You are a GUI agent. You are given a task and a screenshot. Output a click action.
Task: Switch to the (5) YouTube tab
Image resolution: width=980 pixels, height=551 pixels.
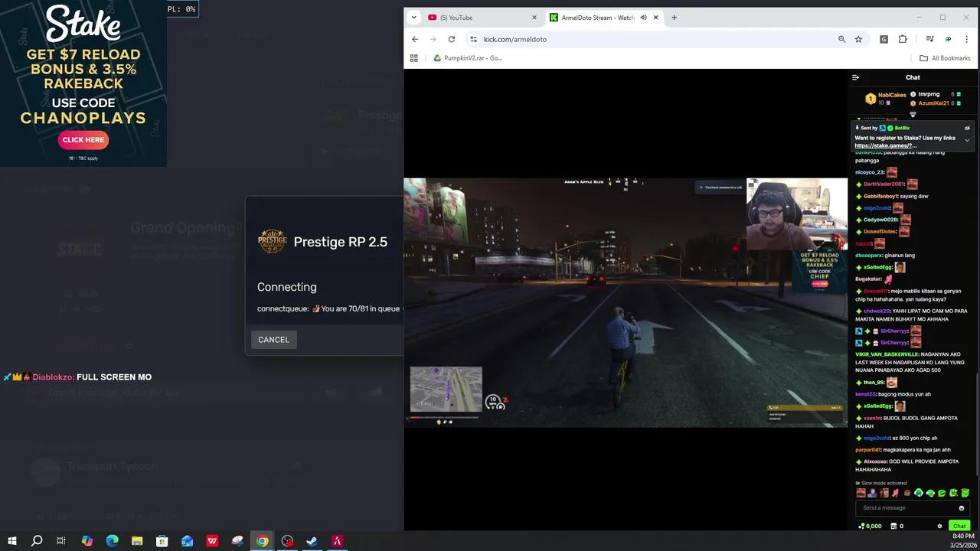pos(482,18)
